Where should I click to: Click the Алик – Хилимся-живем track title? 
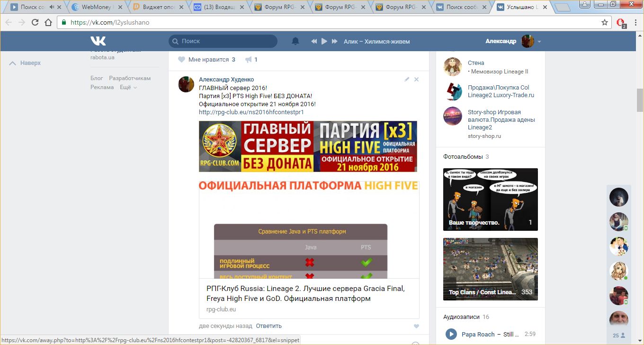coord(377,41)
